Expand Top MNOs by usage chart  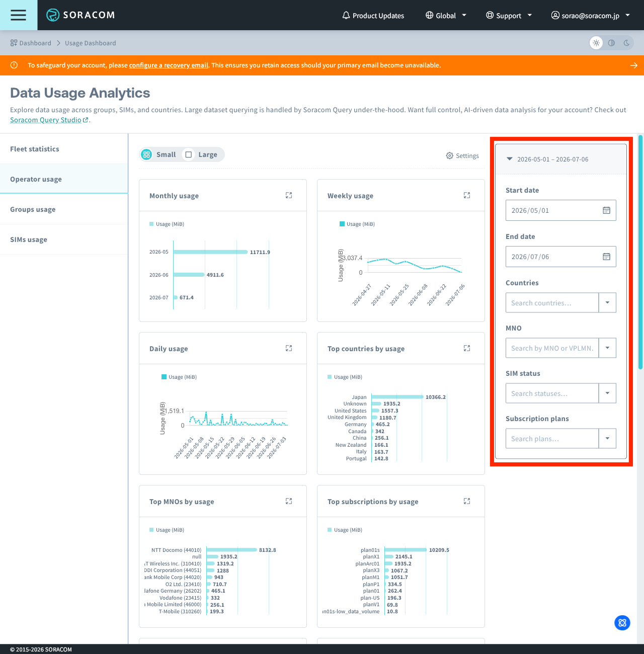click(289, 501)
